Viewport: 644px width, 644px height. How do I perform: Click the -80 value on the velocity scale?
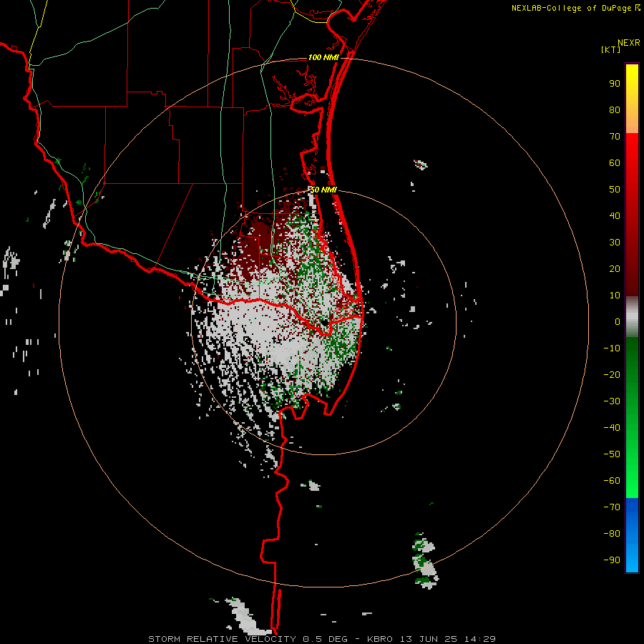(612, 534)
